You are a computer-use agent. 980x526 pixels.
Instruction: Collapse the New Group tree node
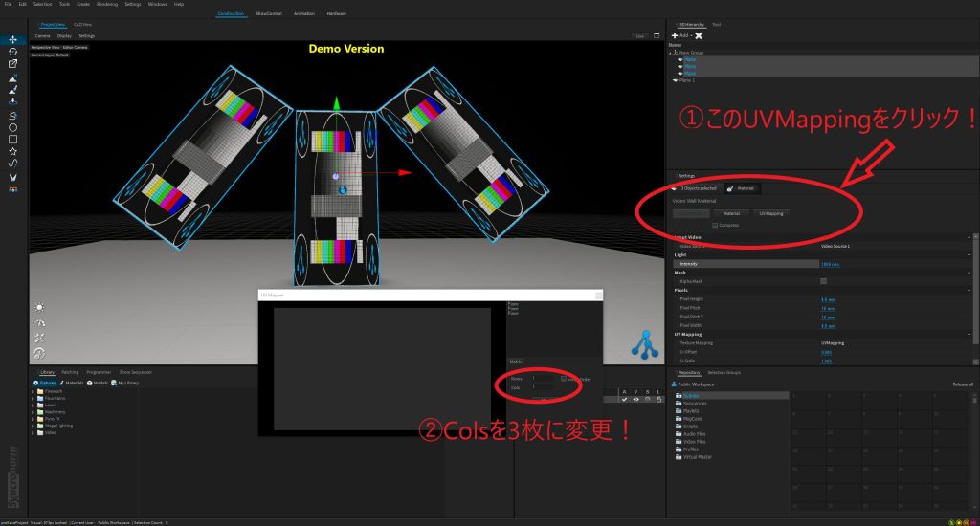tap(670, 53)
